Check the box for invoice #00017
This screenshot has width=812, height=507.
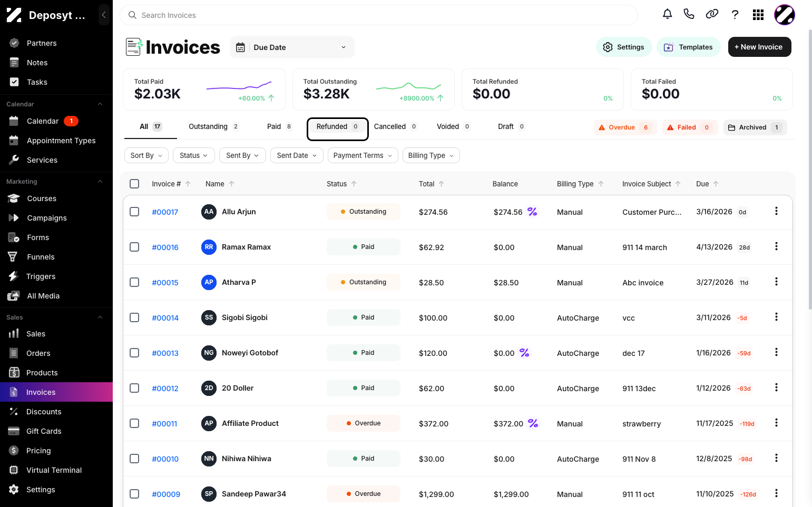click(x=134, y=212)
